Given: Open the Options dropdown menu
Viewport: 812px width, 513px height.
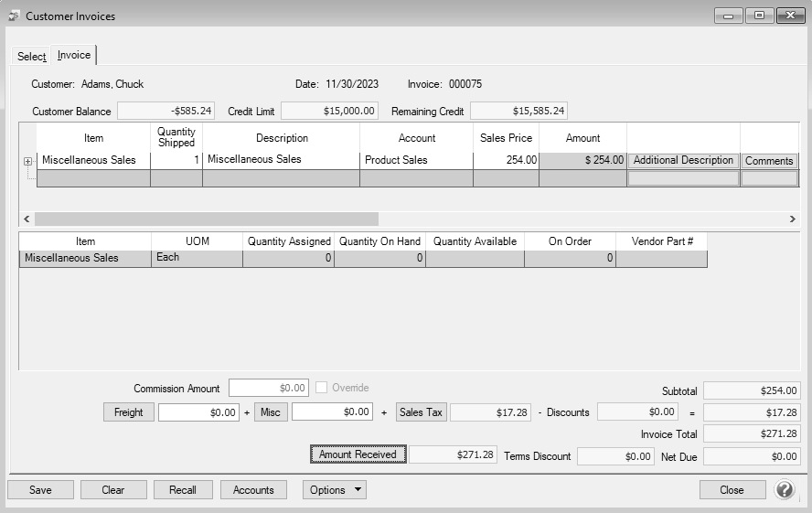Looking at the screenshot, I should pos(335,490).
